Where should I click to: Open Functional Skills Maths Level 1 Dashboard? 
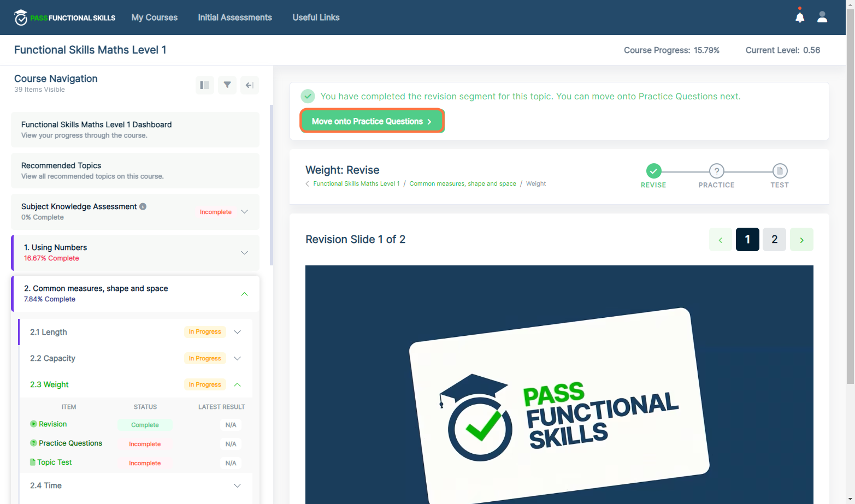click(x=135, y=129)
